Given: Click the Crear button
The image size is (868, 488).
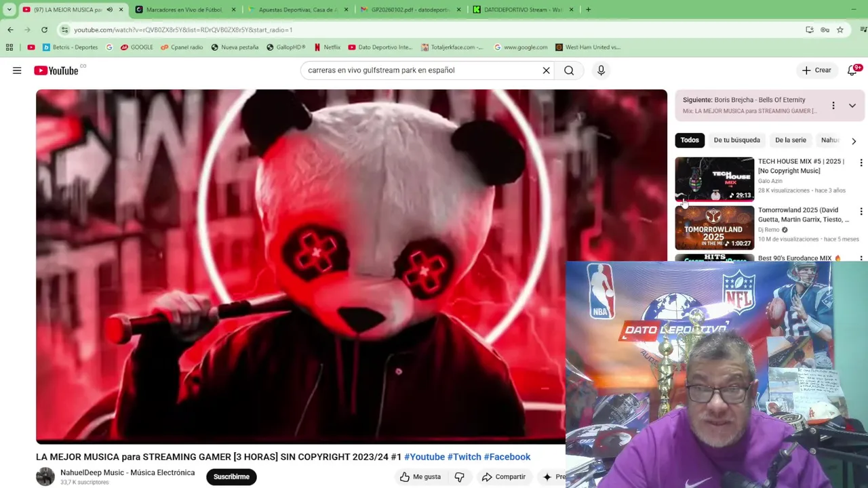Looking at the screenshot, I should coord(816,70).
